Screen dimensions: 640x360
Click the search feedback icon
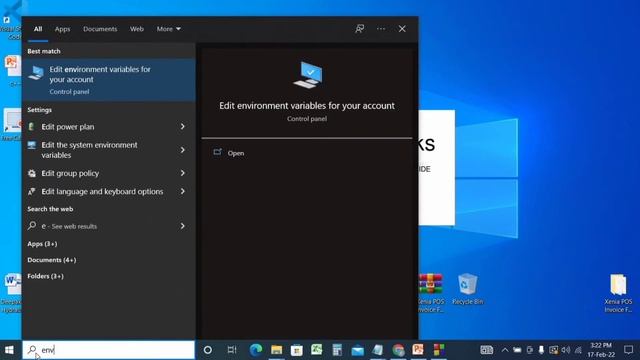[x=360, y=29]
